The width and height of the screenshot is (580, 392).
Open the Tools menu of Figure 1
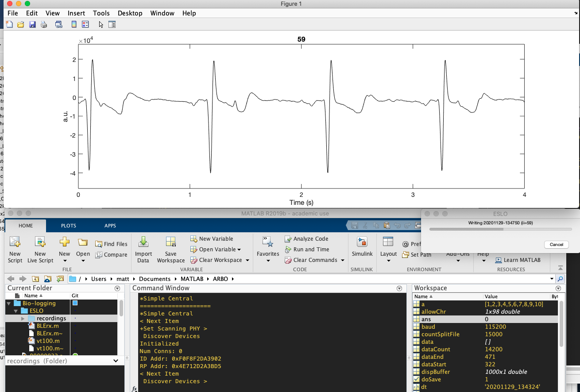(101, 13)
